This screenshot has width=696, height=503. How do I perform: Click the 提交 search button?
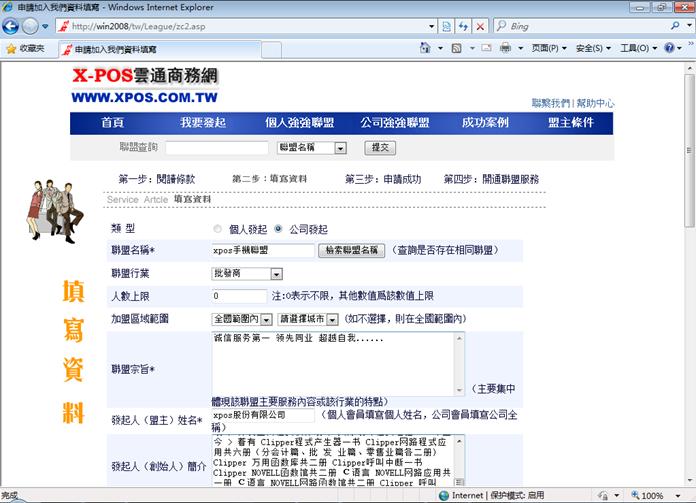pos(379,148)
